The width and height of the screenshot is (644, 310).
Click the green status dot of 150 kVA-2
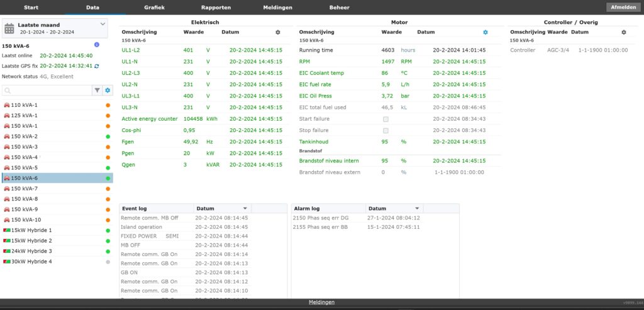pos(108,136)
